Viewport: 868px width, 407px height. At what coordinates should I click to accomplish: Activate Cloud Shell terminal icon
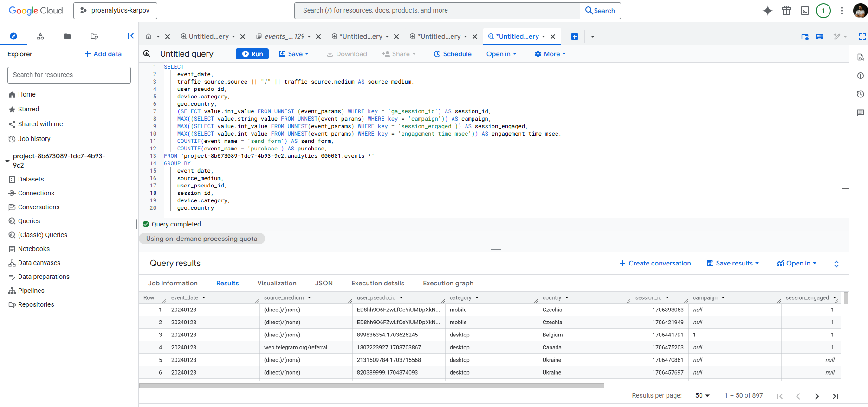click(805, 11)
